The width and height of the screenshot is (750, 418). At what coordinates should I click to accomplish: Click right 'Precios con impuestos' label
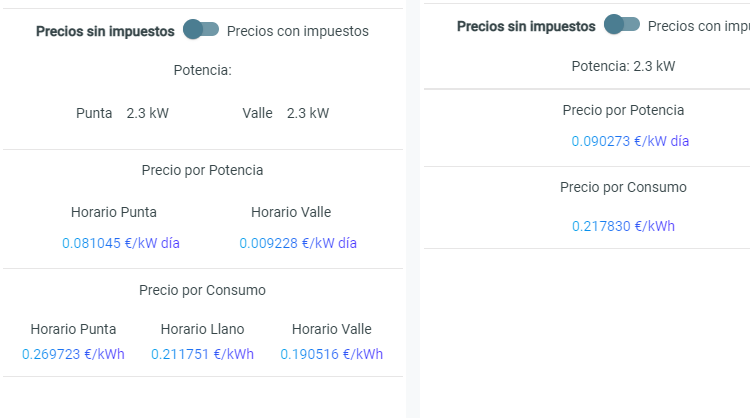point(699,26)
